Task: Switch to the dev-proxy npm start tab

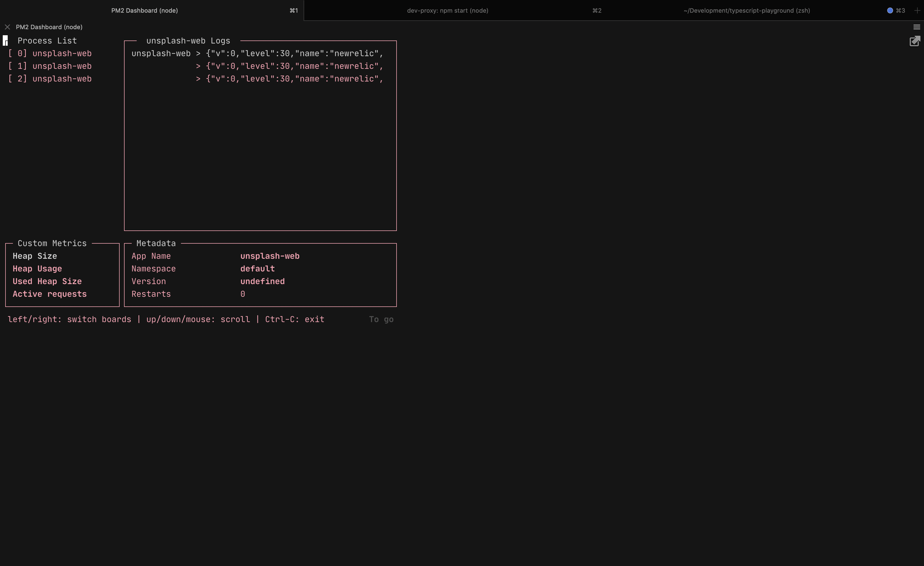Action: tap(447, 10)
